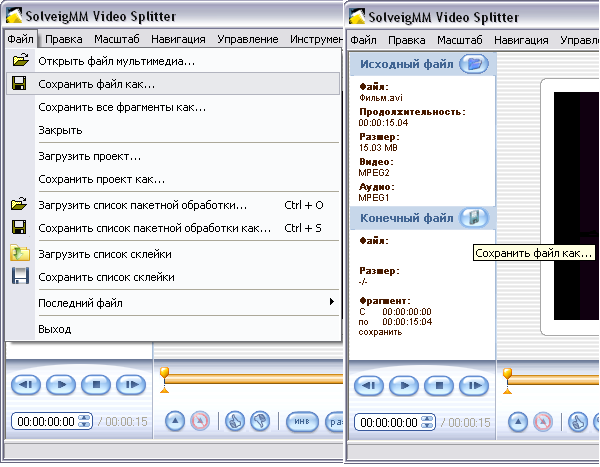Click the Конечный файл save button
600x467 pixels.
point(474,217)
